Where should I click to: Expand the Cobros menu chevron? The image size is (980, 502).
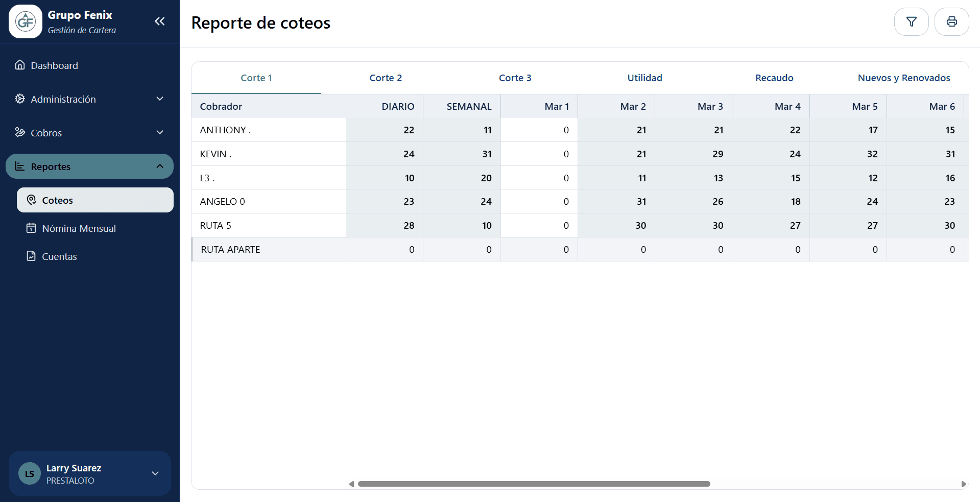pos(159,132)
